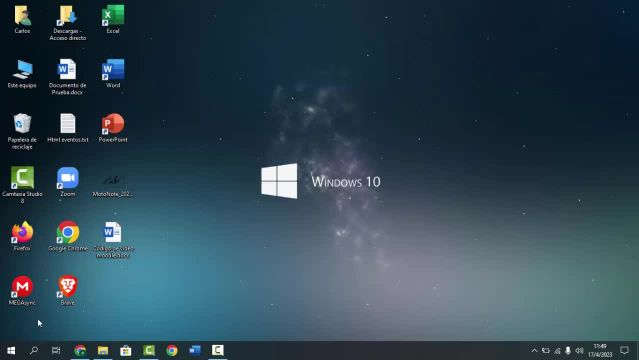Expand the hidden system tray icons chevron

coord(534,351)
